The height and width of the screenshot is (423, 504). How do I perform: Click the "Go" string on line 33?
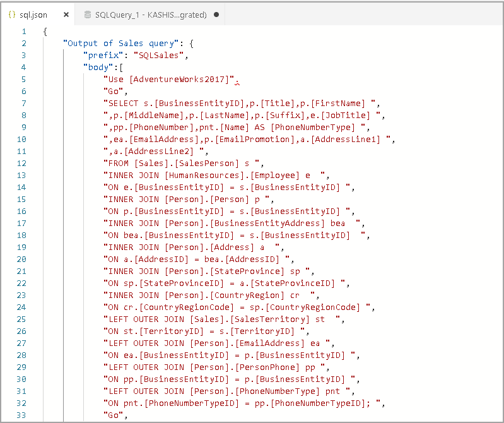click(x=114, y=415)
